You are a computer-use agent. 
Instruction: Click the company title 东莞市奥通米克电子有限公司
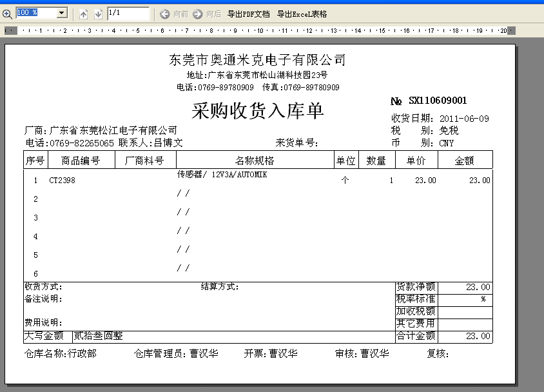(257, 60)
